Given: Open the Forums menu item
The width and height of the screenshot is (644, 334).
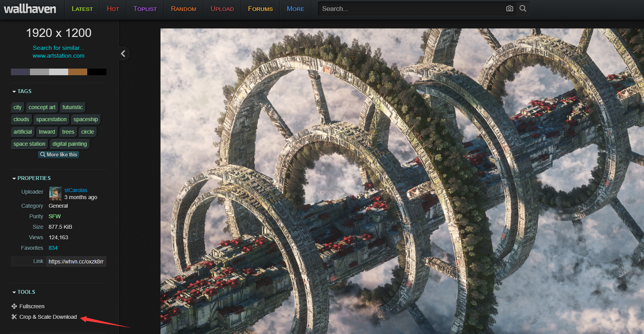Looking at the screenshot, I should click(x=260, y=9).
